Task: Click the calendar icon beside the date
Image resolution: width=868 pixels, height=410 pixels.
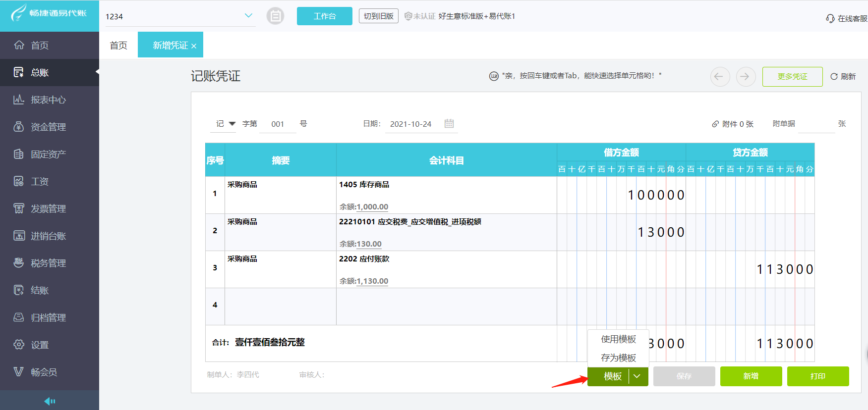Action: tap(449, 124)
